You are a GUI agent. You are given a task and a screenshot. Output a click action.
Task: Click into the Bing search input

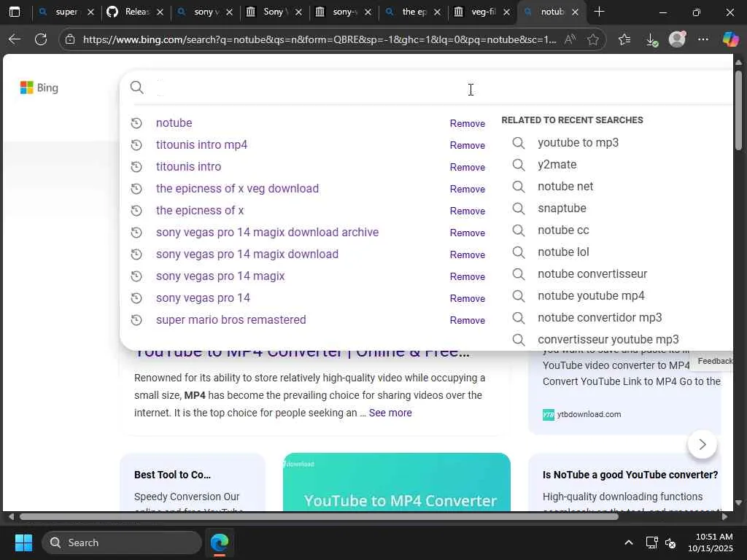coord(443,87)
